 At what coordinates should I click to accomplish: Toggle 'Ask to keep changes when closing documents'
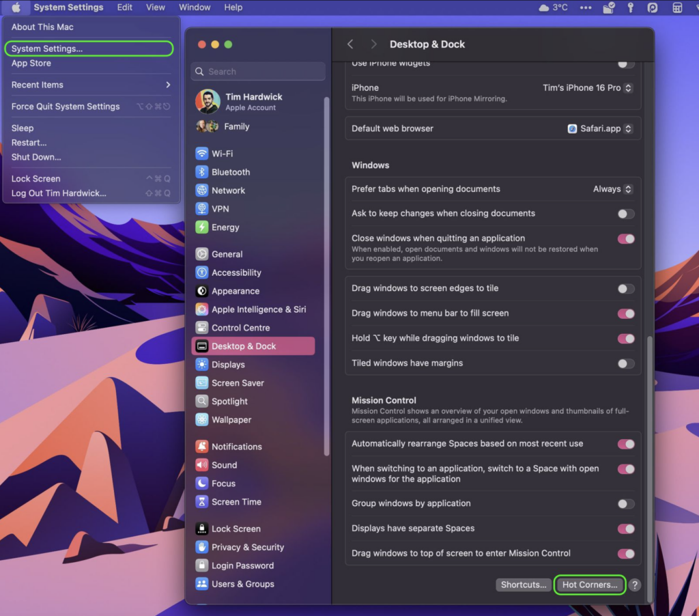pos(625,214)
